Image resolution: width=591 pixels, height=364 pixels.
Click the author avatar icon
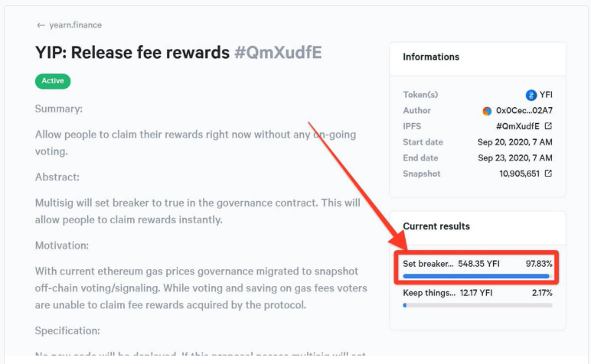pyautogui.click(x=487, y=111)
